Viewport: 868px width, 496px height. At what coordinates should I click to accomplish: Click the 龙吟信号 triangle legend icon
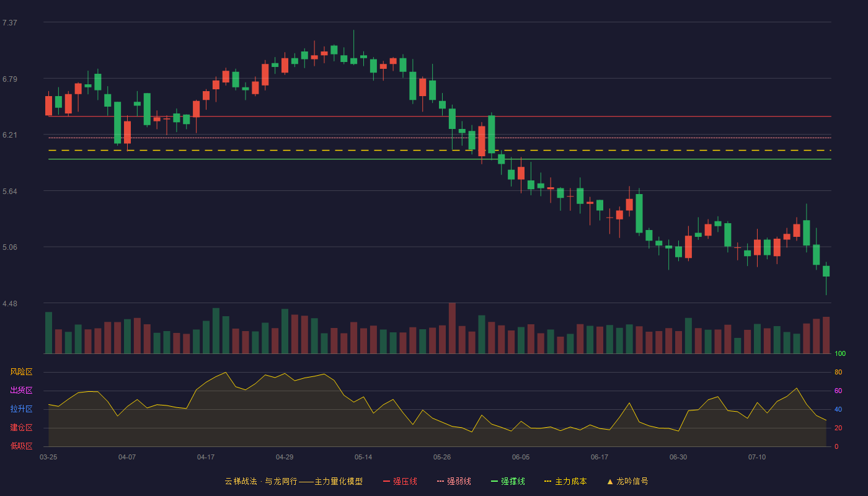coord(610,481)
